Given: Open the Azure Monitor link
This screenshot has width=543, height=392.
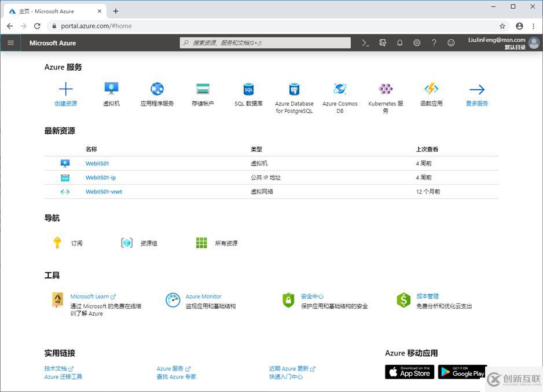Looking at the screenshot, I should [x=204, y=296].
